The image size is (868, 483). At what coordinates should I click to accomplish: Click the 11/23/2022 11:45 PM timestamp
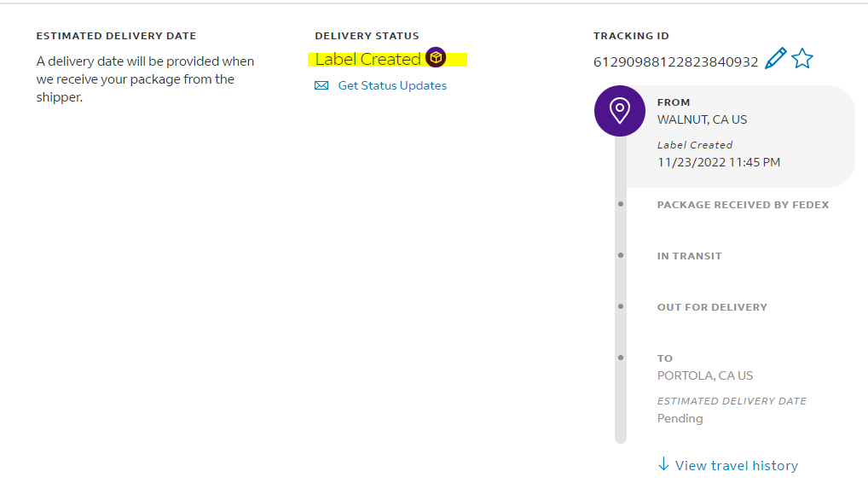click(x=718, y=162)
